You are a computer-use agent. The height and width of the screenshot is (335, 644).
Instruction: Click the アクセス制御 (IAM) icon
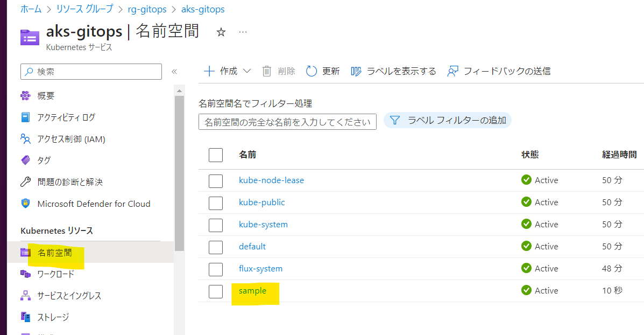pyautogui.click(x=25, y=139)
